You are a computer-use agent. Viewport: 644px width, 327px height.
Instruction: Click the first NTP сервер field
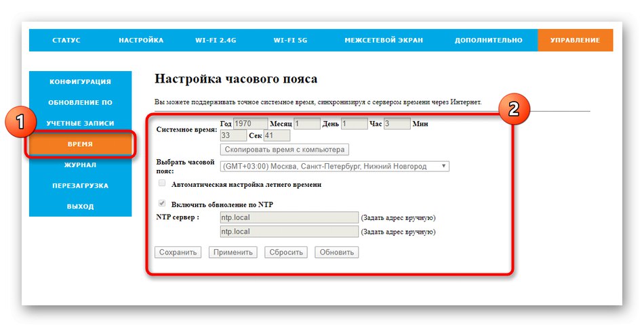coord(289,217)
